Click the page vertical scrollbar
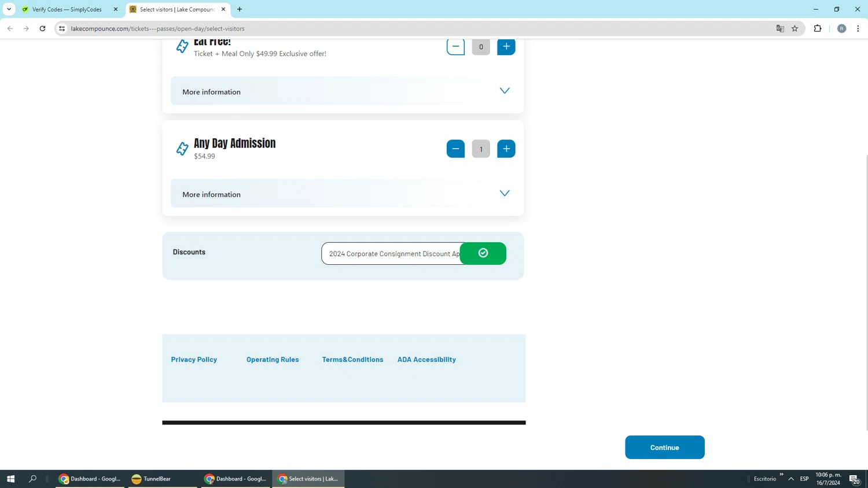This screenshot has height=488, width=868. 866,292
